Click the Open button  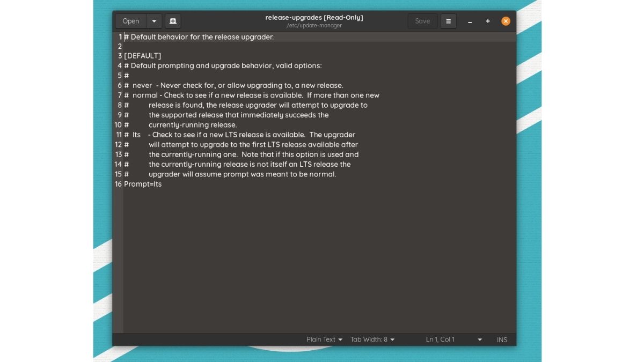[x=131, y=21]
